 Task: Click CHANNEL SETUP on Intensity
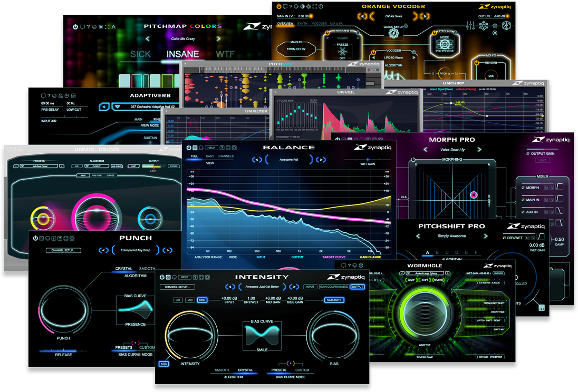pyautogui.click(x=177, y=286)
